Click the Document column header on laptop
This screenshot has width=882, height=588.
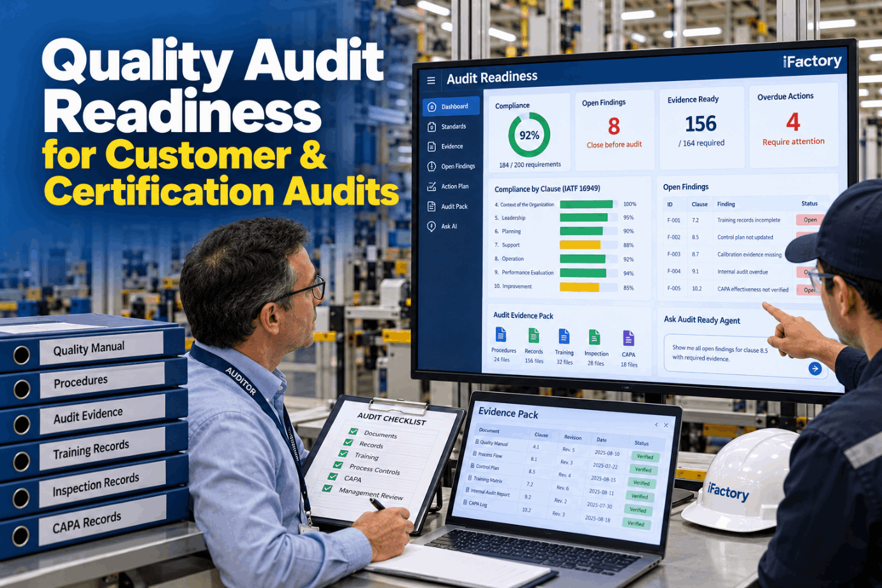pyautogui.click(x=489, y=430)
